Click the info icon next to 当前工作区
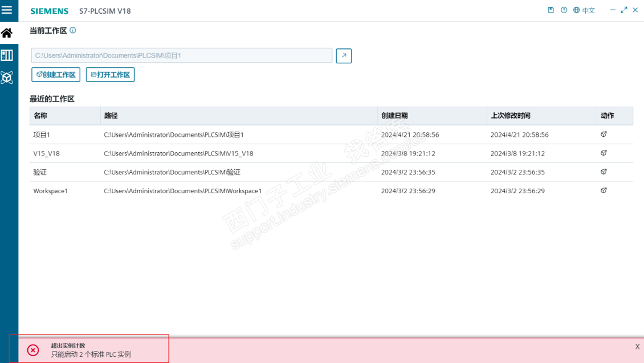 73,30
